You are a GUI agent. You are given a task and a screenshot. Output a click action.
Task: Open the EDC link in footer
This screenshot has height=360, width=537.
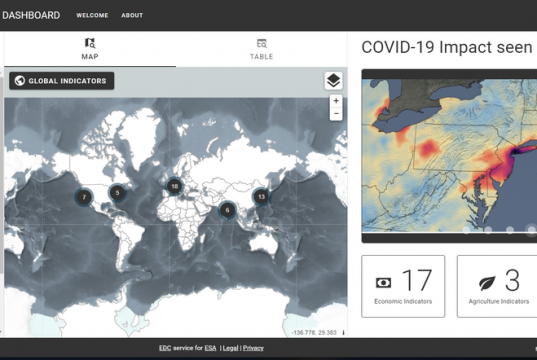tap(165, 348)
